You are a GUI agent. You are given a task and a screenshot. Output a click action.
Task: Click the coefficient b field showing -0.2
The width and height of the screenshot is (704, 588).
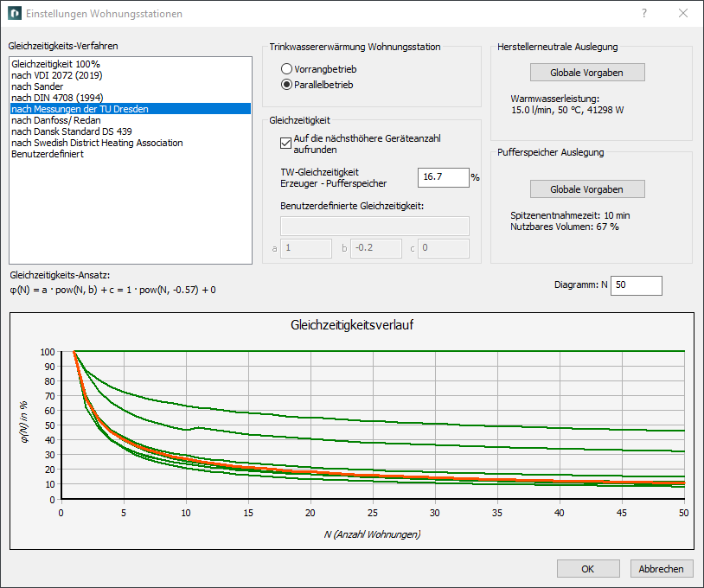click(x=376, y=248)
